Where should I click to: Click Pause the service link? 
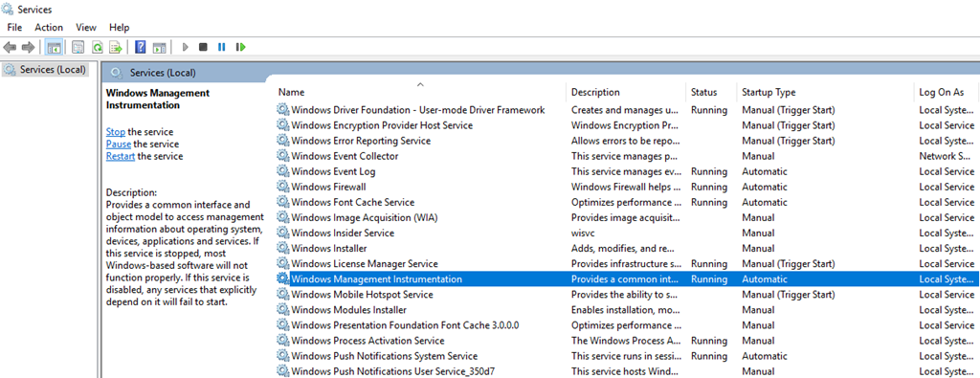119,144
